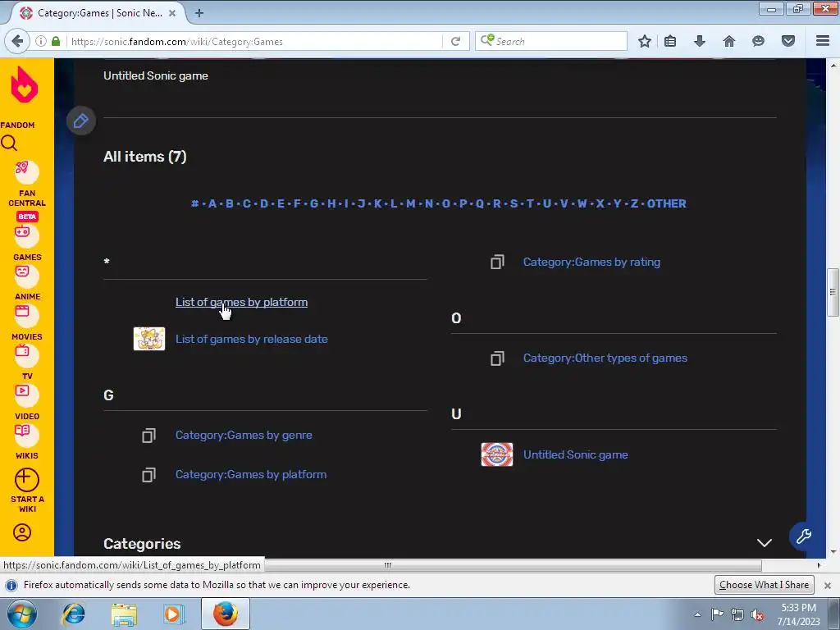Image resolution: width=840 pixels, height=630 pixels.
Task: Launch Internet Explorer from taskbar
Action: [x=73, y=614]
